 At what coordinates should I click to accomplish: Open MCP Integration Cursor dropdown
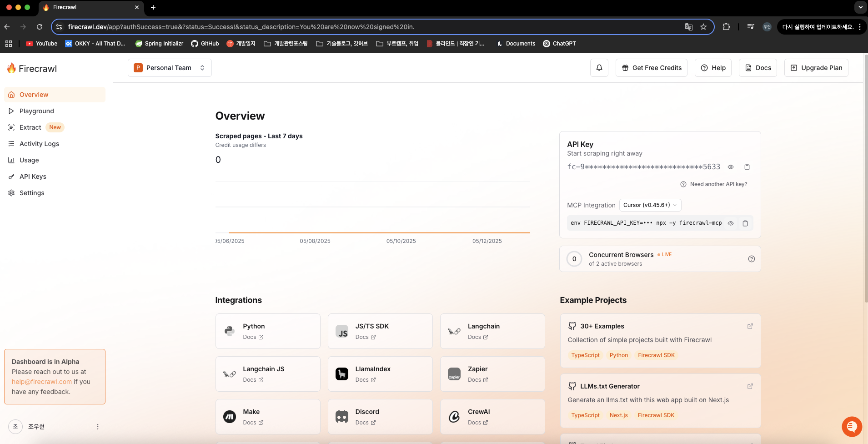click(650, 205)
